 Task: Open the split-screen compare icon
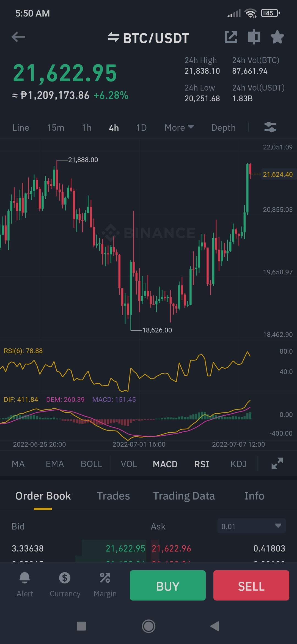[254, 37]
